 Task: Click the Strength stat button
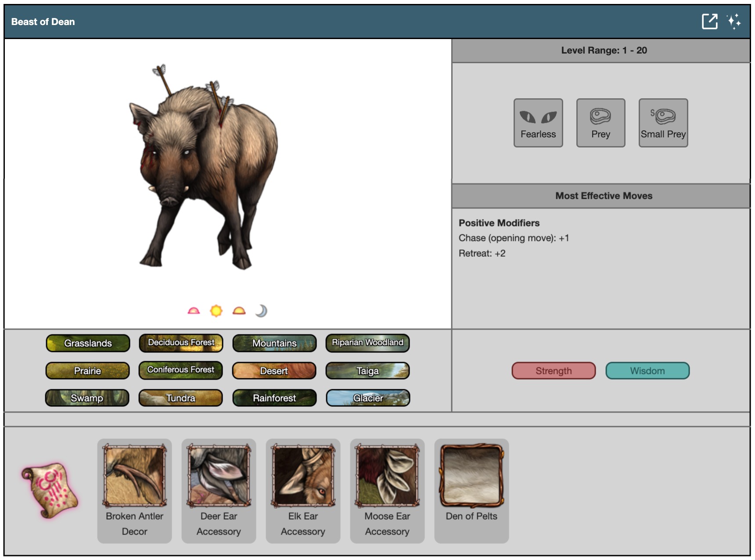pyautogui.click(x=554, y=371)
